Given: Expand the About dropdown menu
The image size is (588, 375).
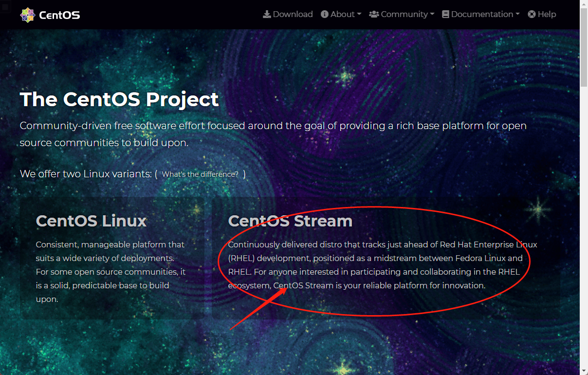Looking at the screenshot, I should (x=346, y=14).
